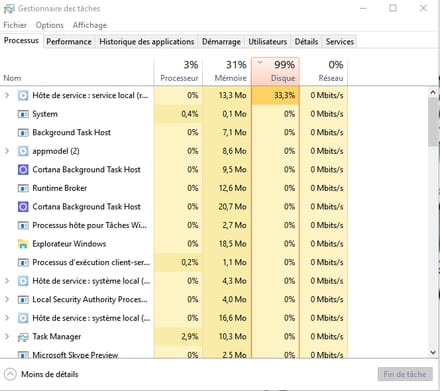440x391 pixels.
Task: Open the Fichier menu
Action: click(x=15, y=25)
